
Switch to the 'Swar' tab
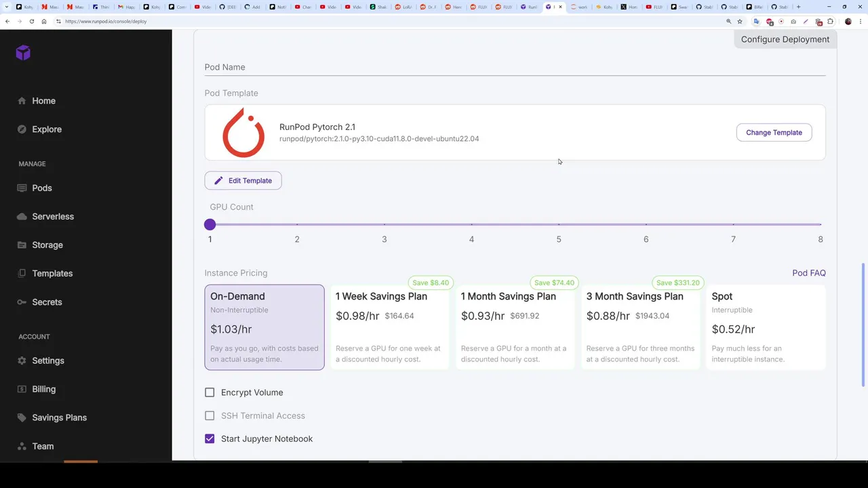tap(680, 7)
